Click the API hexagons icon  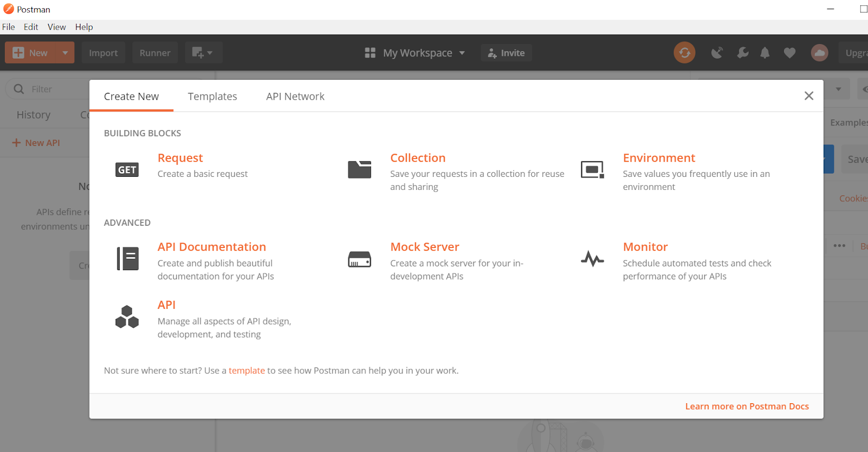tap(127, 317)
